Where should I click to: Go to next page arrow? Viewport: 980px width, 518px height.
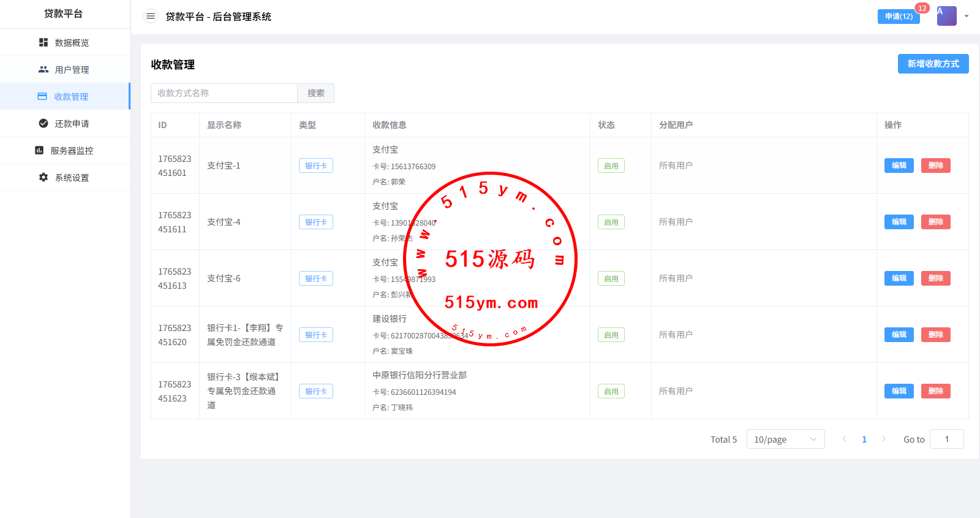[884, 439]
